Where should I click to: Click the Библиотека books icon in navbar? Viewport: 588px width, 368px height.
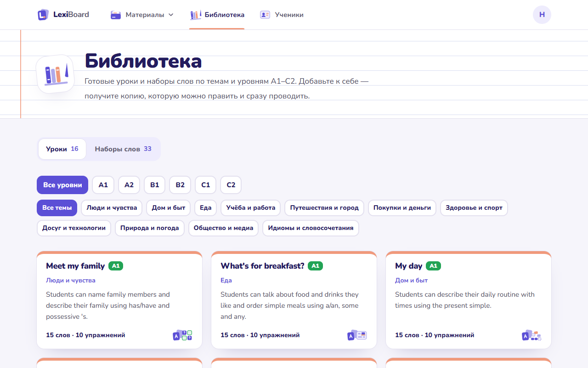(196, 15)
